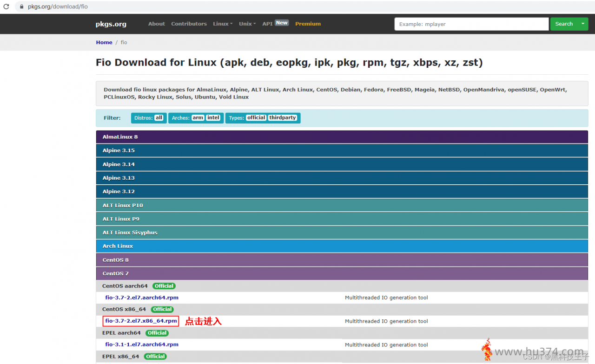Toggle the Distros 'all' filter
595x364 pixels.
[159, 118]
